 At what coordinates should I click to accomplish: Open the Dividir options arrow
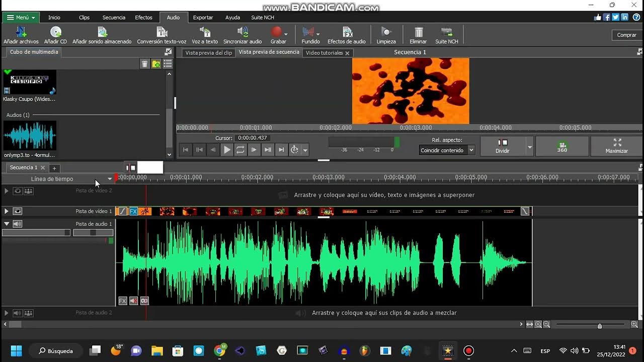point(529,147)
